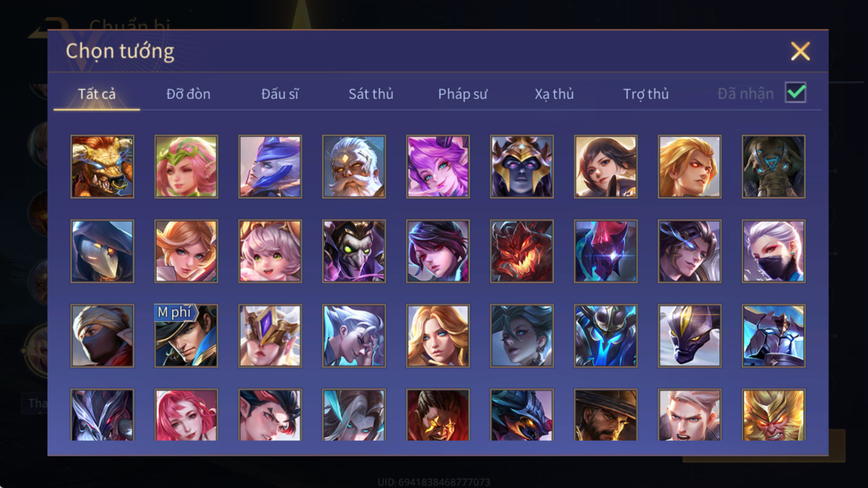The height and width of the screenshot is (488, 868).
Task: Select the green-eyed joker hero portrait
Action: (x=354, y=251)
